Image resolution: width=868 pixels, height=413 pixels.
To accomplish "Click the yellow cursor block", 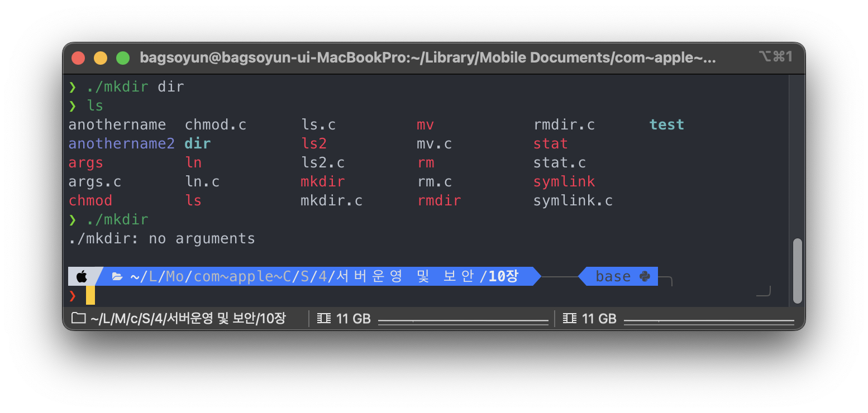I will point(90,295).
